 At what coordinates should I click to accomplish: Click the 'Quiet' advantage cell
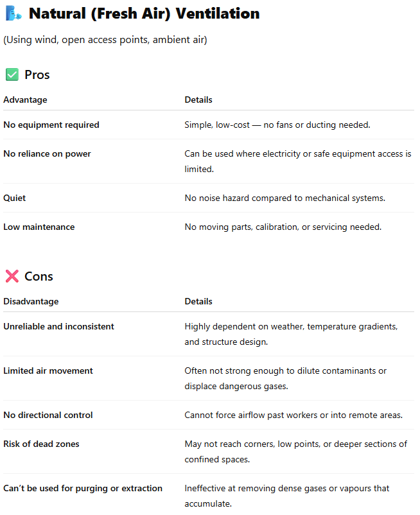tap(14, 198)
